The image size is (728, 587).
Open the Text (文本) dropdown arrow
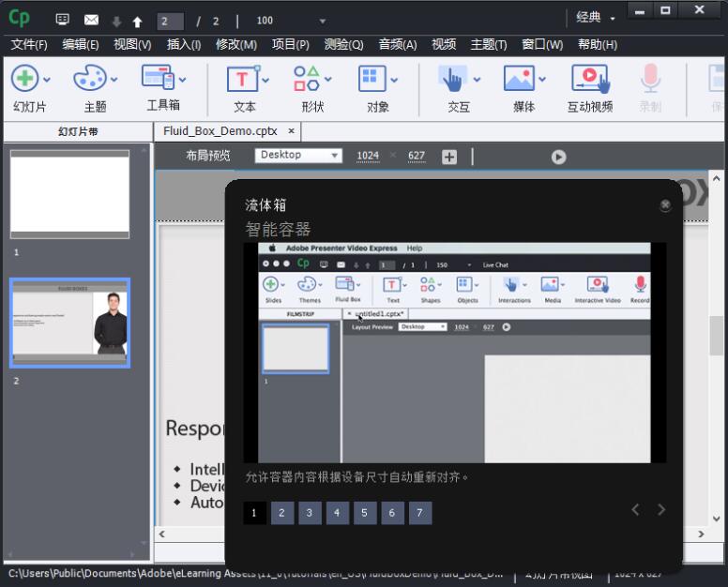coord(265,80)
